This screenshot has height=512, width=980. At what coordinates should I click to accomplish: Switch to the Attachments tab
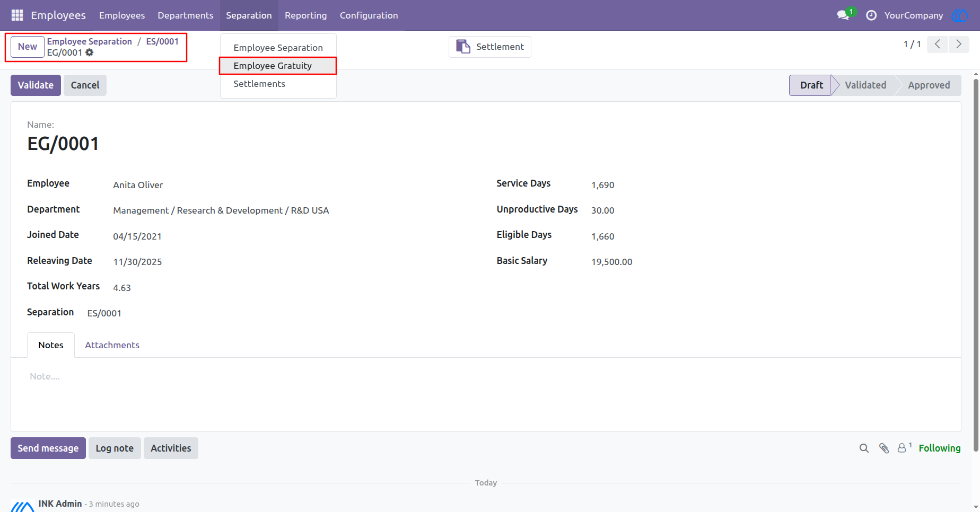click(x=112, y=345)
